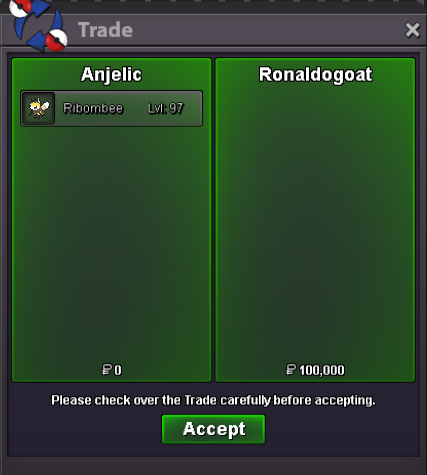Screen dimensions: 427x475
Task: Click the check Trade carefully warning text
Action: point(213,400)
